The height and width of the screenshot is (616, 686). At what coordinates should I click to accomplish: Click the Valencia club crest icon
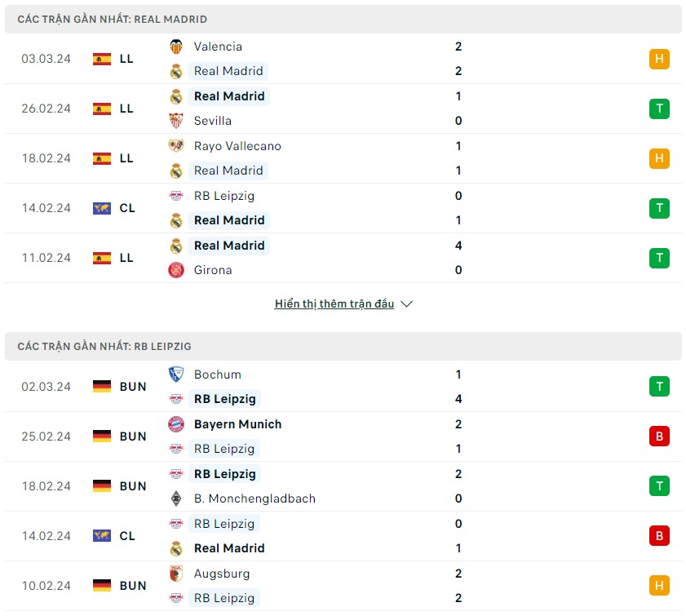pyautogui.click(x=176, y=47)
